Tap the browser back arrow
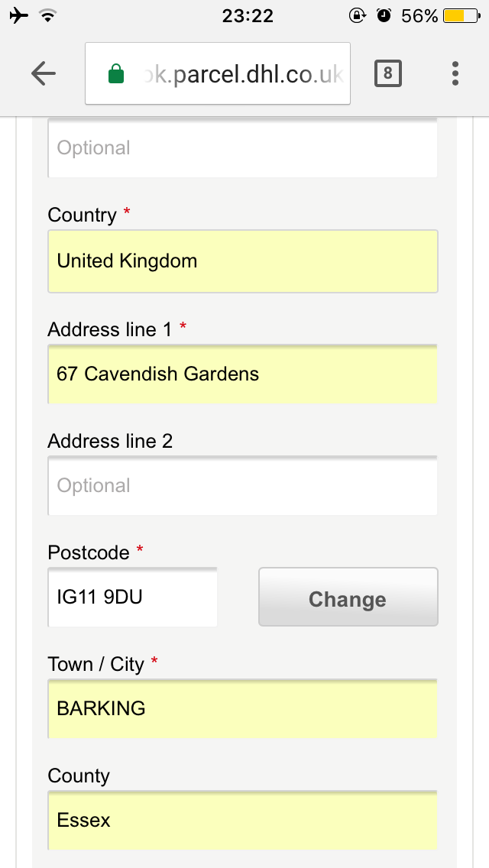The image size is (489, 868). (44, 73)
